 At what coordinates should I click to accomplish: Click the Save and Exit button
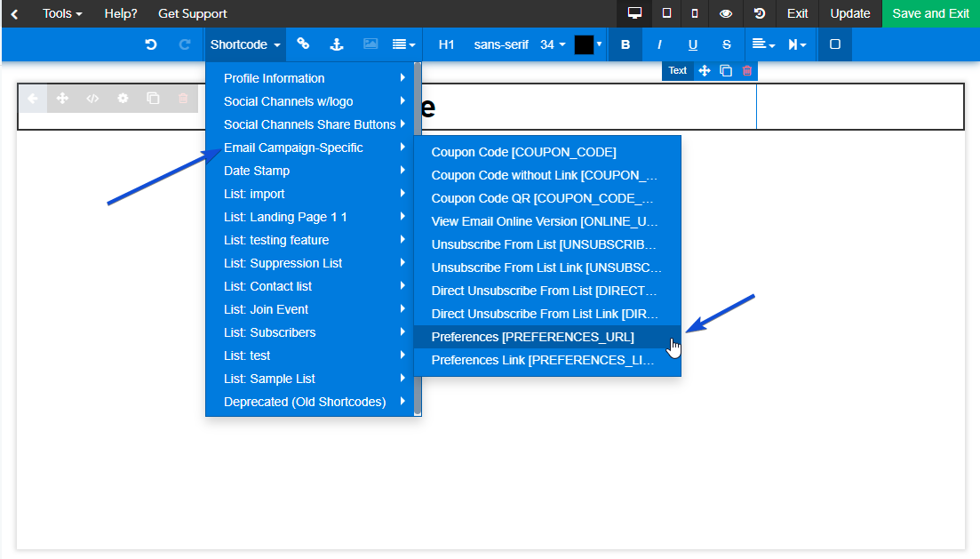tap(930, 13)
